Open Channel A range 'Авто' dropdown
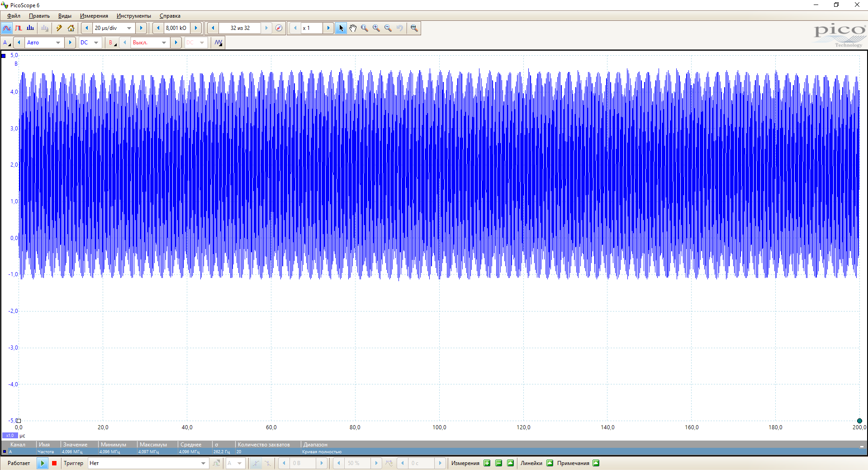The image size is (868, 470). click(58, 43)
